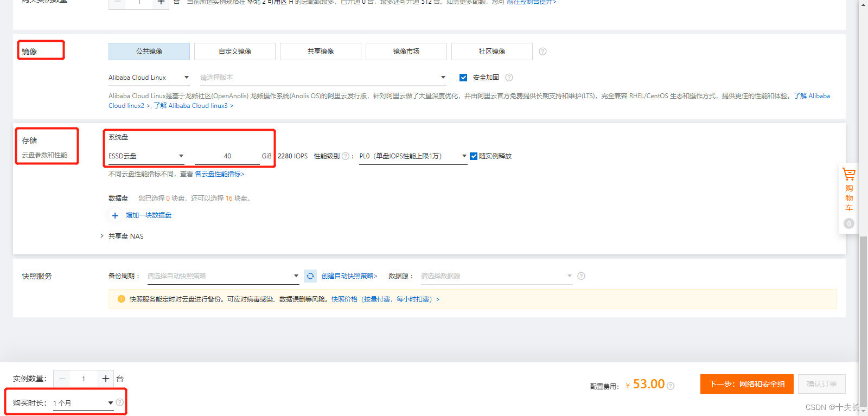The height and width of the screenshot is (416, 868).
Task: Open the 购买时长 1个月 dropdown
Action: (x=84, y=403)
